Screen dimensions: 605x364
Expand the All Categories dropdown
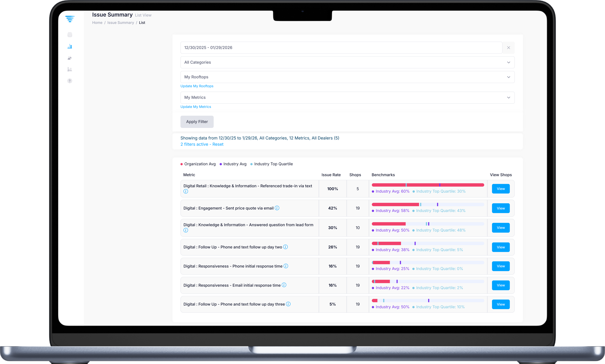[x=347, y=62]
